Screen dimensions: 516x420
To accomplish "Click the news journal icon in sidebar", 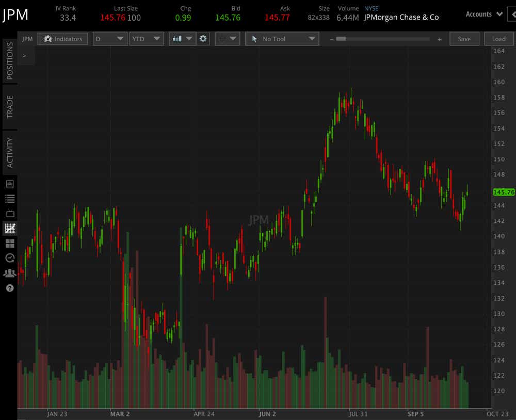I will [x=9, y=183].
